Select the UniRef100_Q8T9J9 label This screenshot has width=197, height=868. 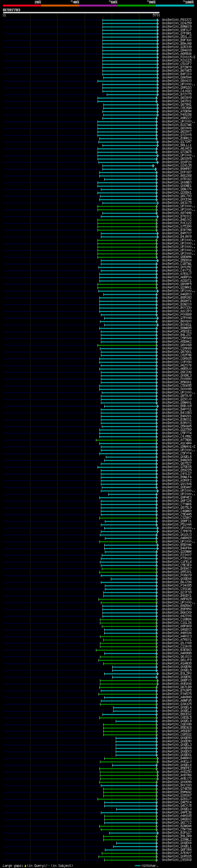coord(177,396)
